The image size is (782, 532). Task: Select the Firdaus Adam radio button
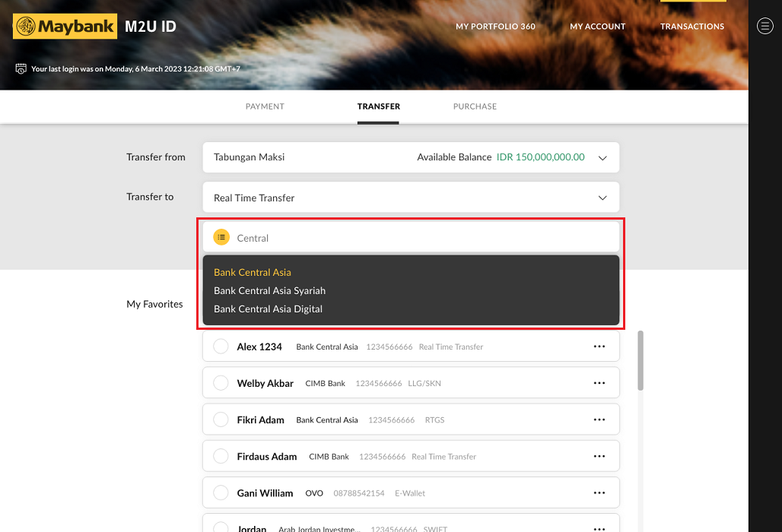click(221, 457)
